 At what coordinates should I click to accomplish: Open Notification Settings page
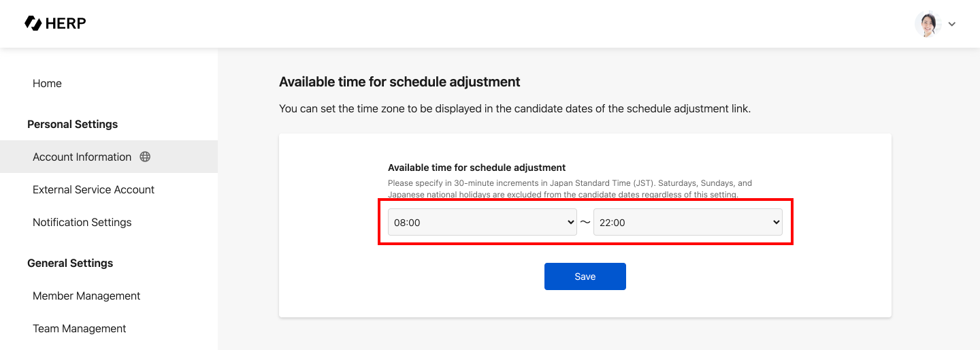pyautogui.click(x=82, y=222)
